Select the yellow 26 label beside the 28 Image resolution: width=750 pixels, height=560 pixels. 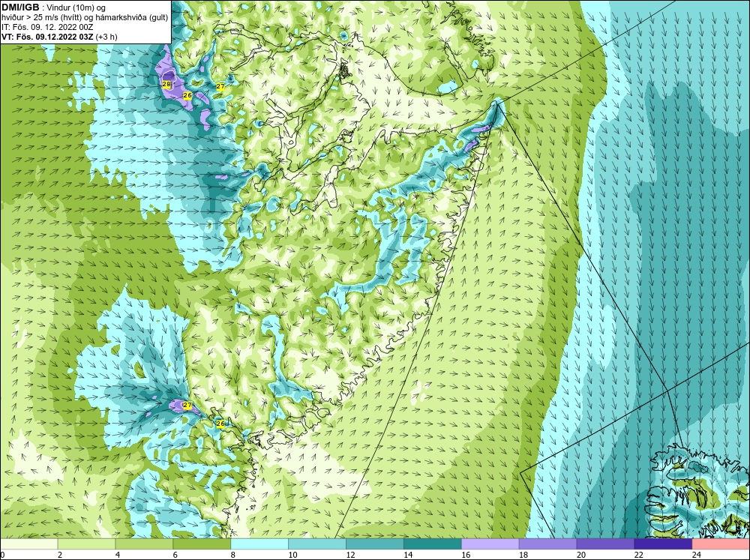click(x=187, y=95)
